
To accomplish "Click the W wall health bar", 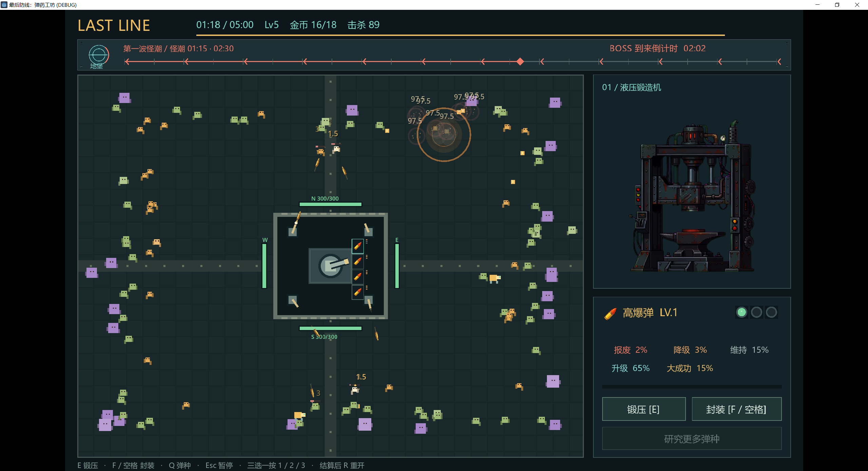I will pyautogui.click(x=264, y=266).
